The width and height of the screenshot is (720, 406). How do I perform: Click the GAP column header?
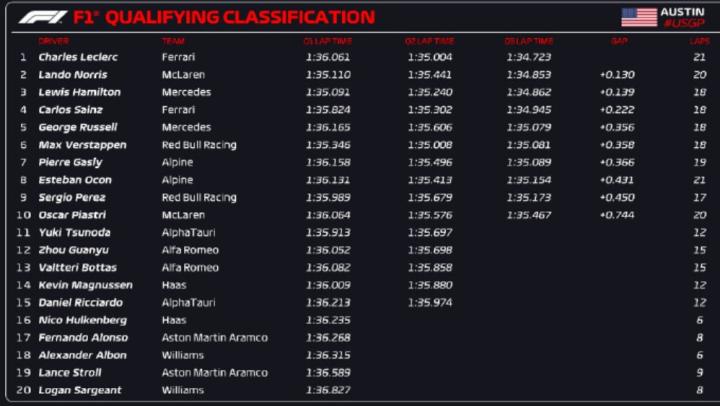click(619, 41)
